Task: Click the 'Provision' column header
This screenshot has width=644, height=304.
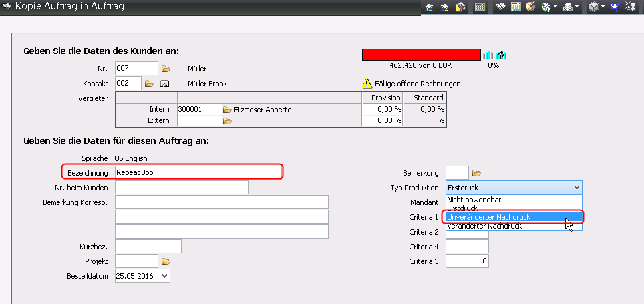Action: [x=382, y=98]
